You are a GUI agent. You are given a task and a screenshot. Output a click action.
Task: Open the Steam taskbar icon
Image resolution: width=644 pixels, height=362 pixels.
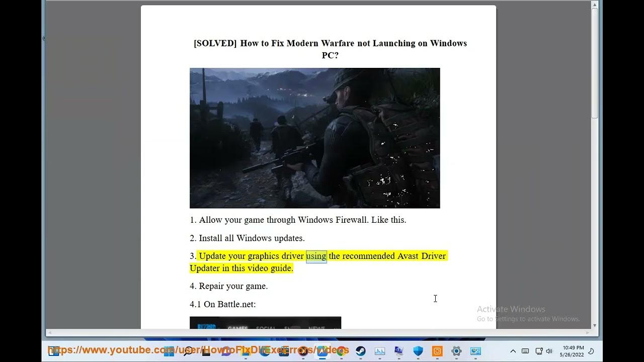coord(361,351)
